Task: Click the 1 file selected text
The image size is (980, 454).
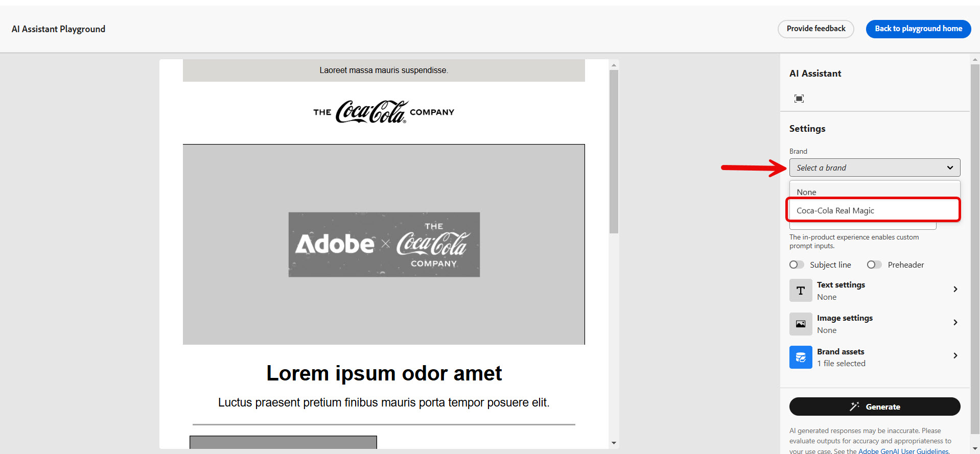Action: [841, 364]
